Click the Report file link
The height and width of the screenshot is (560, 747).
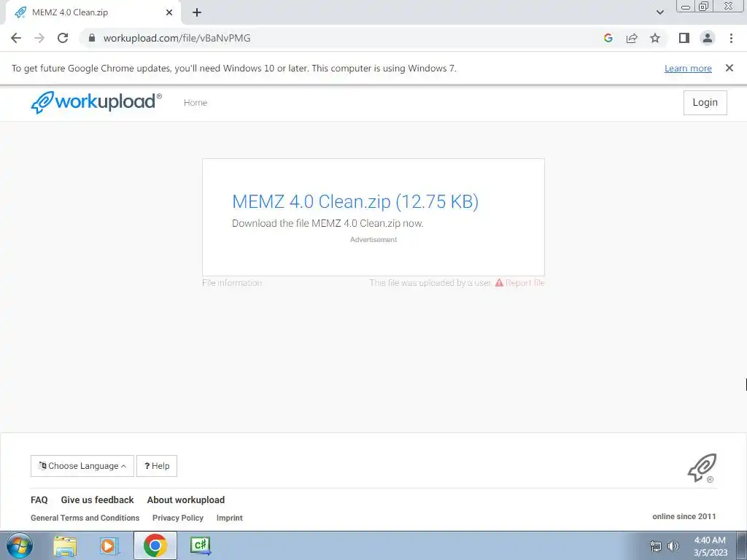click(519, 283)
